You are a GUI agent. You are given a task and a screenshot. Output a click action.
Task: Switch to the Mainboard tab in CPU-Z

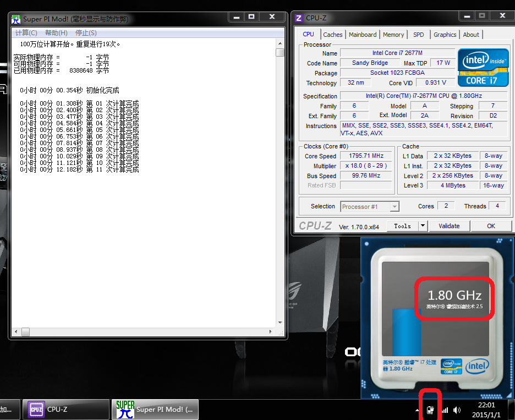363,35
